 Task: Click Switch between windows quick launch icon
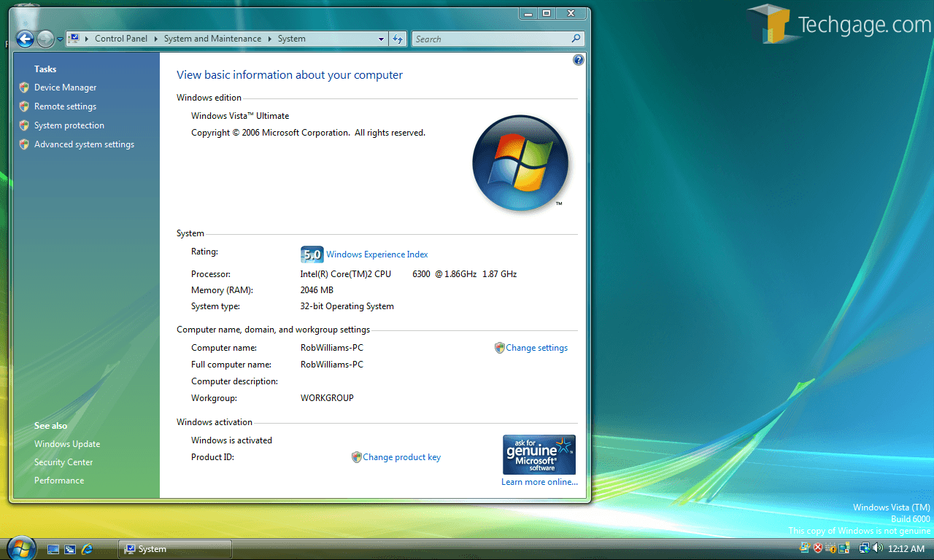pyautogui.click(x=70, y=549)
